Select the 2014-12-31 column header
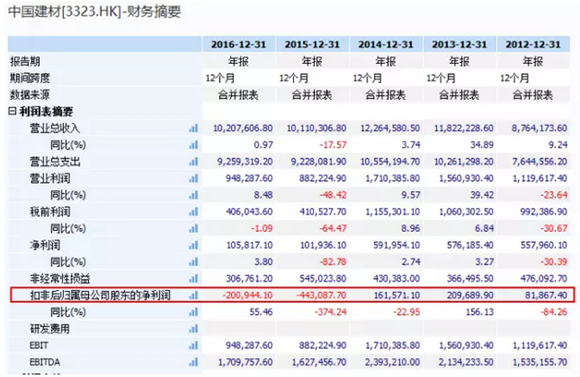This screenshot has width=580, height=377. coord(386,44)
